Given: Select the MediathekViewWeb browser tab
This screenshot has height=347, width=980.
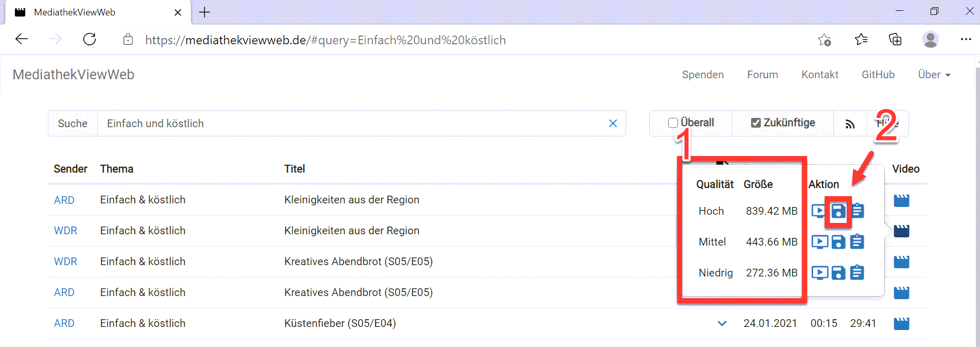Looking at the screenshot, I should (x=98, y=12).
